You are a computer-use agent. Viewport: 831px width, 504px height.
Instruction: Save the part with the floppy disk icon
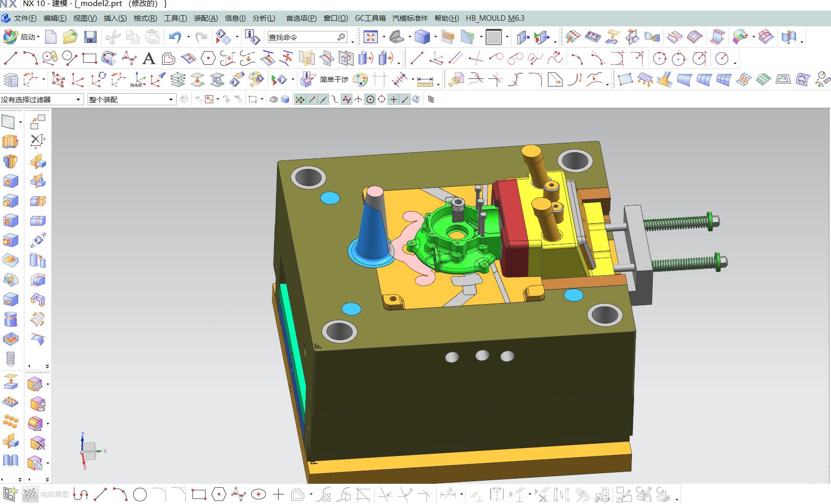point(90,37)
